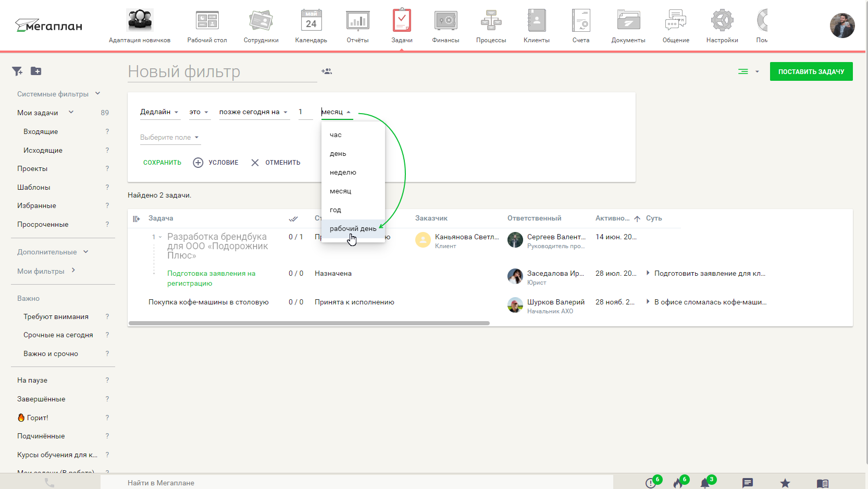Screen dimensions: 868x489
Task: Select 'год' from the unit list
Action: (353, 210)
